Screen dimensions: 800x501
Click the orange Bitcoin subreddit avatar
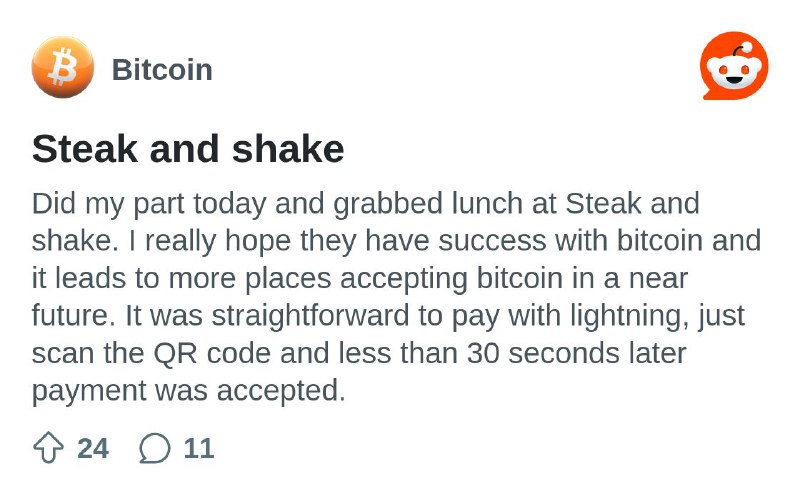coord(63,67)
